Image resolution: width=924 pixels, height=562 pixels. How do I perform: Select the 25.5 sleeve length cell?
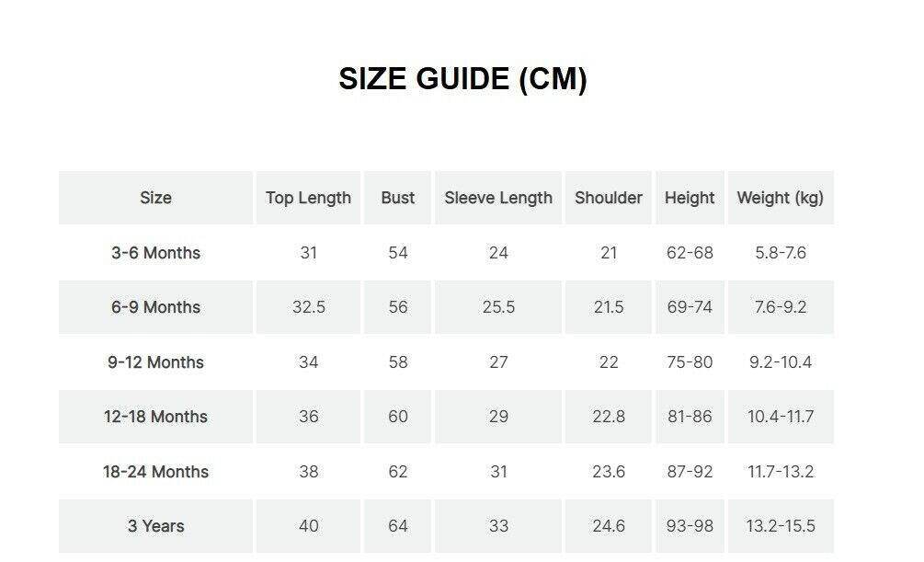coord(498,307)
